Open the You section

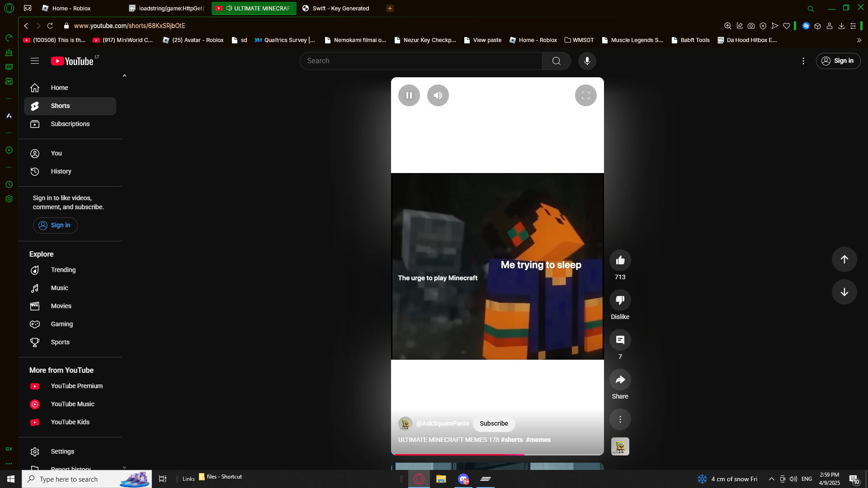[x=70, y=153]
